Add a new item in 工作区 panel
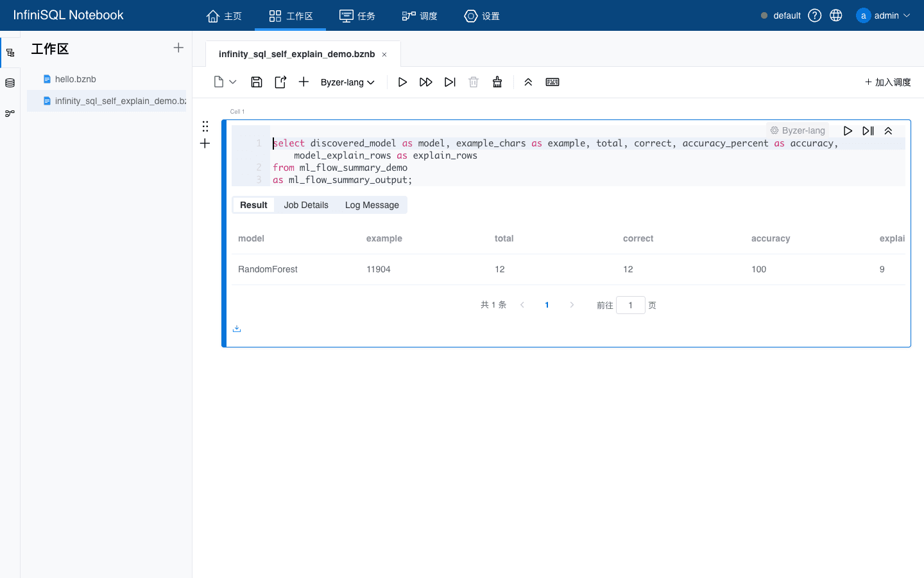The width and height of the screenshot is (924, 578). tap(178, 48)
